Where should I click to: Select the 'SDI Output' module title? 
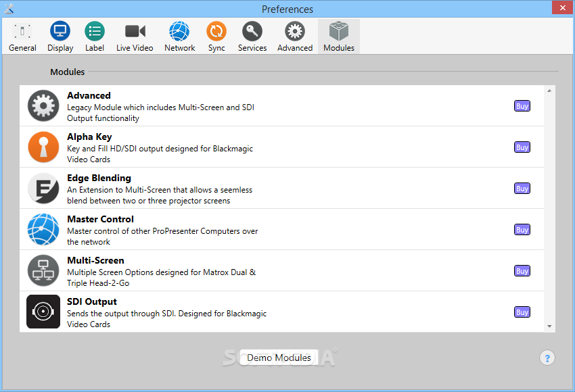coord(92,301)
